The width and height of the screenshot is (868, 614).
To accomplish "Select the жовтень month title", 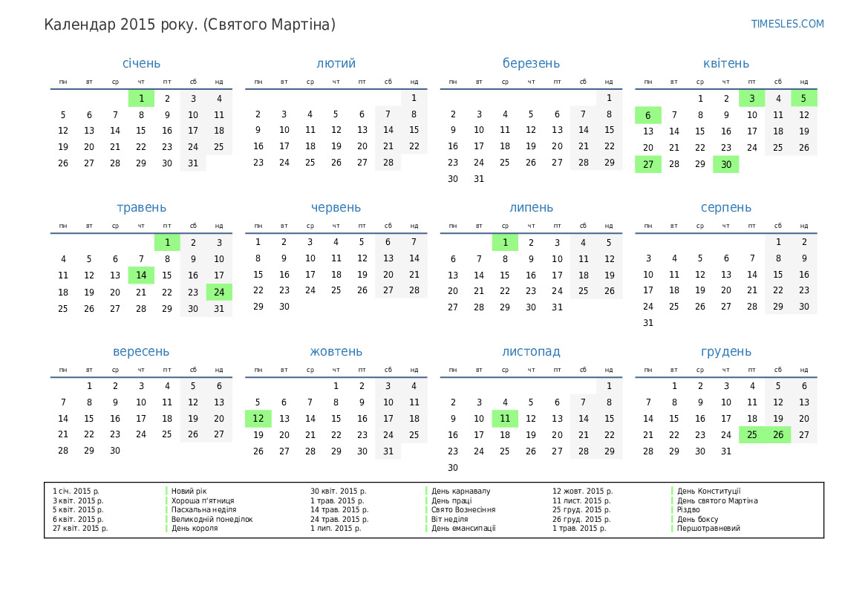I will (336, 352).
